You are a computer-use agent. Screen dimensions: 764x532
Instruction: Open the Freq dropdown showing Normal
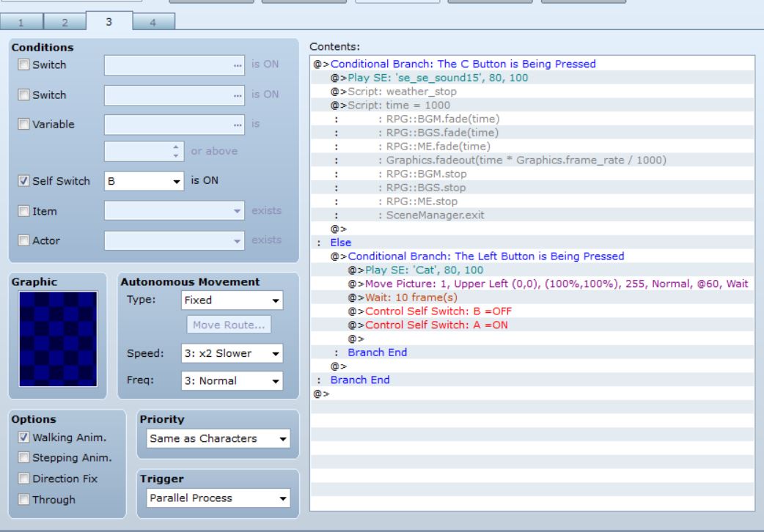232,381
